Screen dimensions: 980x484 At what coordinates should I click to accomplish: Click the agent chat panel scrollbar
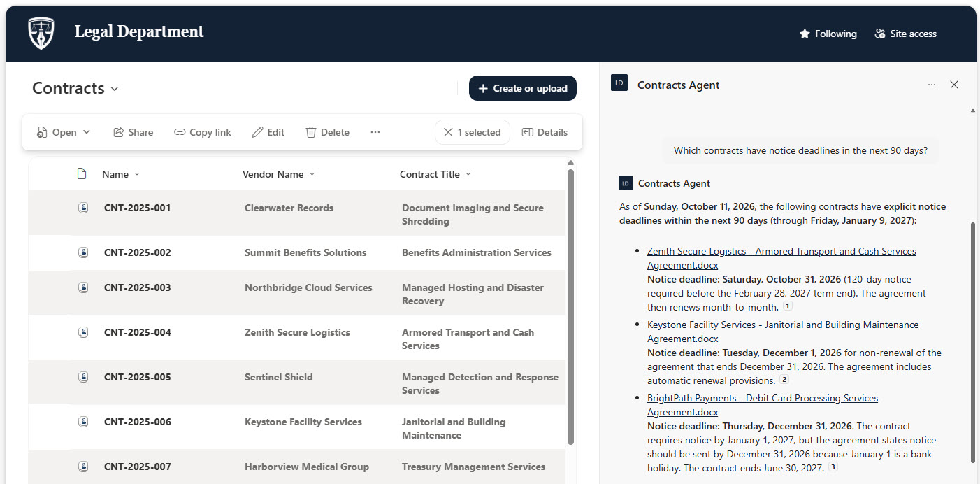coord(972,342)
